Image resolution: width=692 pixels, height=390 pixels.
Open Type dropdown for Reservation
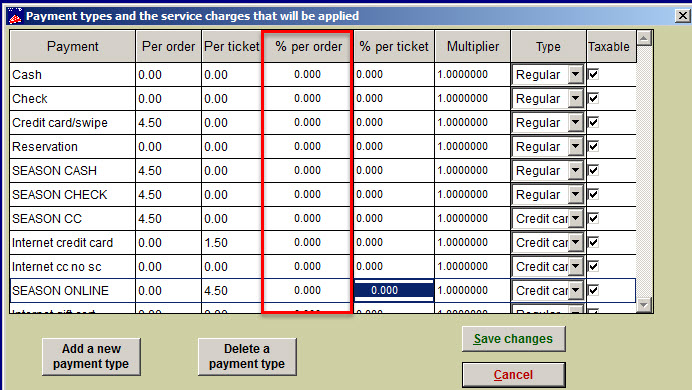575,146
